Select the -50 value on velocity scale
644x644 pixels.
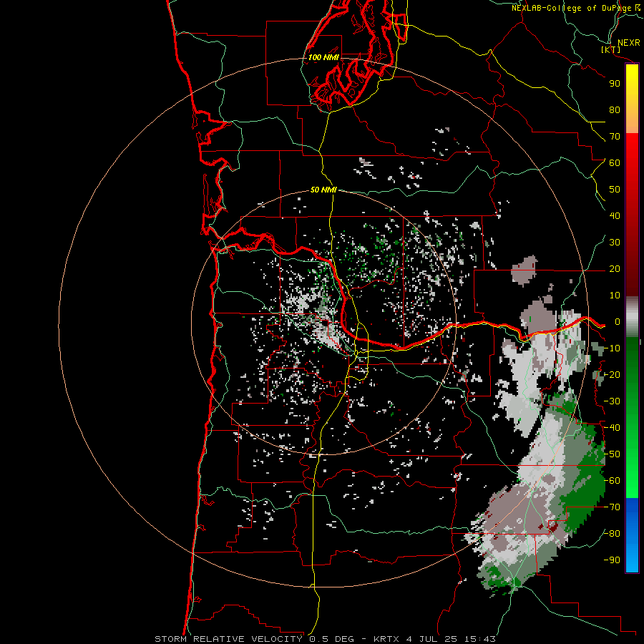[x=612, y=454]
